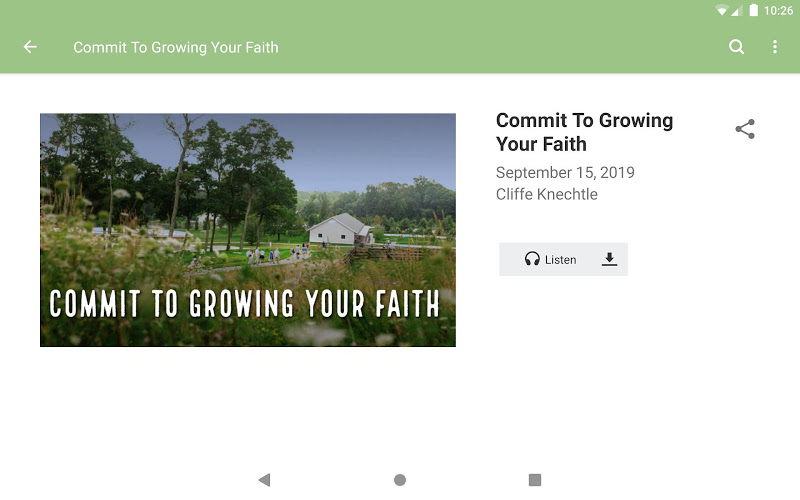The height and width of the screenshot is (500, 800).
Task: Tap the 10:26 clock in the status bar
Action: (x=779, y=11)
